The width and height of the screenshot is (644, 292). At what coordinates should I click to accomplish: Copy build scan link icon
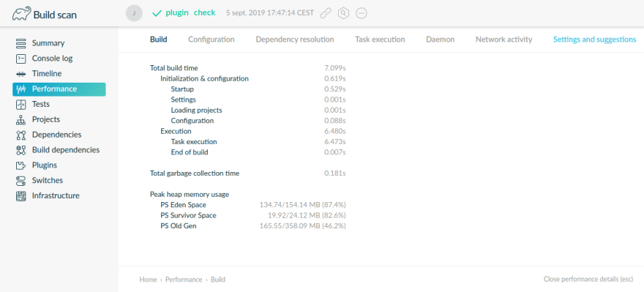tap(326, 13)
